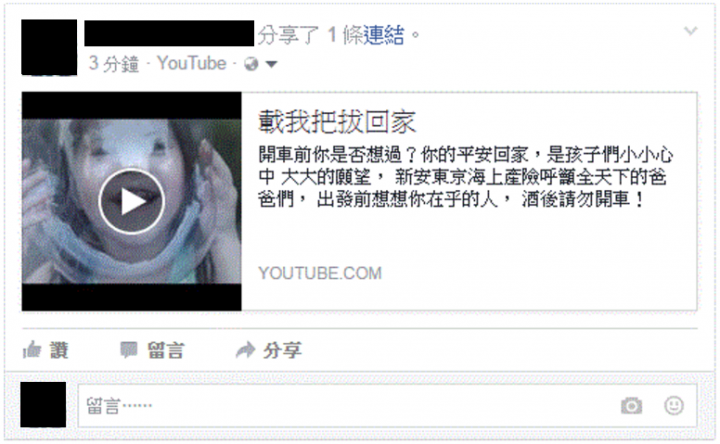Open the emoji smiley picker

(x=674, y=405)
